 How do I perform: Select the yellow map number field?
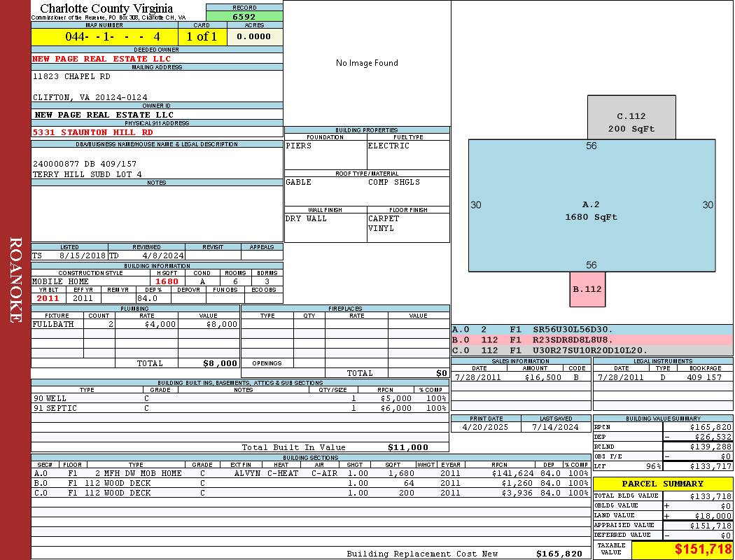coord(104,36)
